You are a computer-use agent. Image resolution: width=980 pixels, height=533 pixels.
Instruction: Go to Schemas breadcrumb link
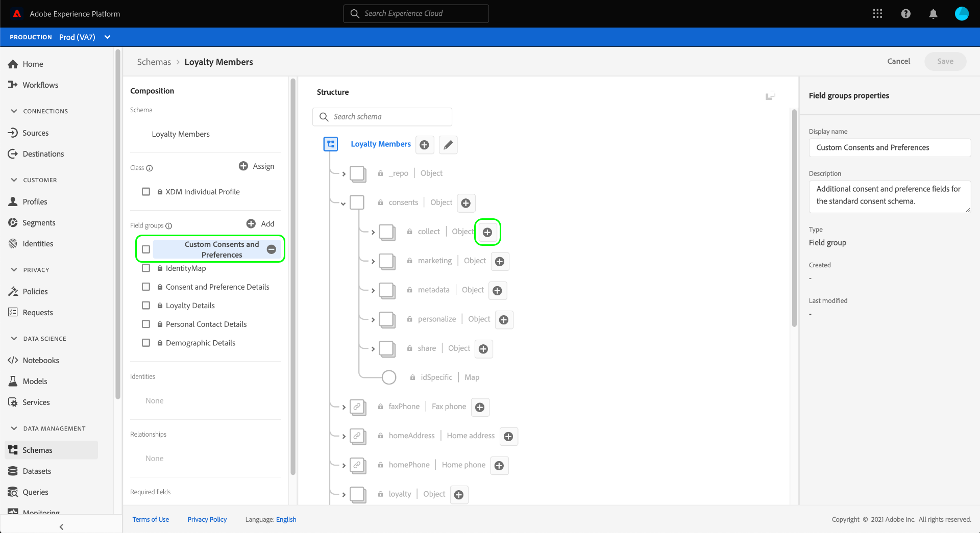click(x=154, y=62)
